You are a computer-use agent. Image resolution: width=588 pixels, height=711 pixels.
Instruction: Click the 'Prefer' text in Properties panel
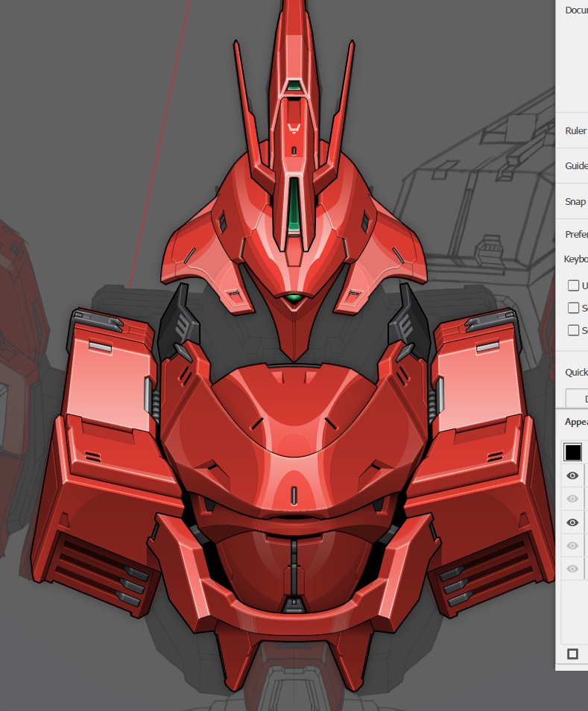(x=576, y=234)
